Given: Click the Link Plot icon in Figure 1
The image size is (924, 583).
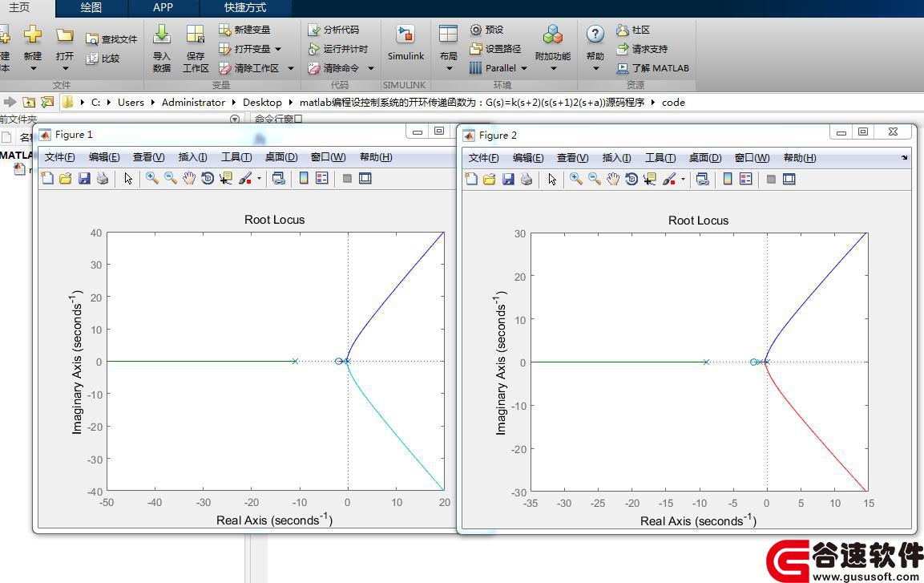Looking at the screenshot, I should (279, 178).
